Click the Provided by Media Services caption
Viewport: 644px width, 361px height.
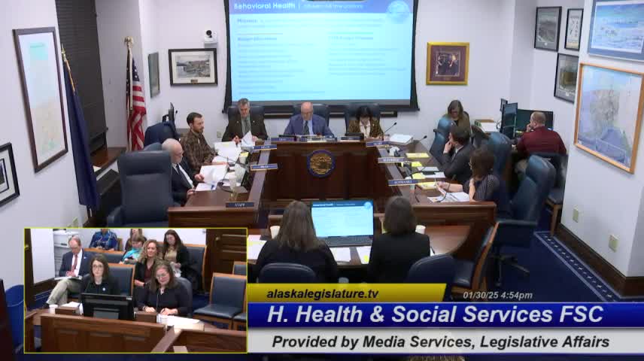point(440,341)
